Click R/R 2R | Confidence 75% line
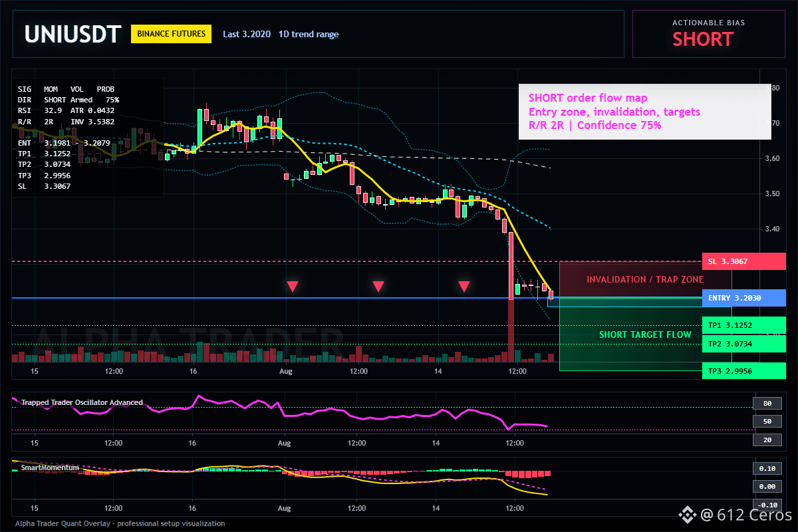 [x=595, y=125]
